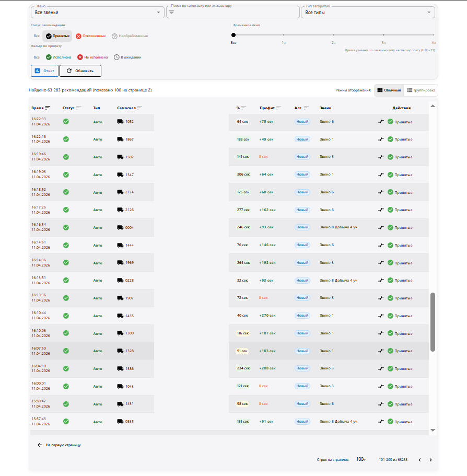Click the Обновить button

80,71
